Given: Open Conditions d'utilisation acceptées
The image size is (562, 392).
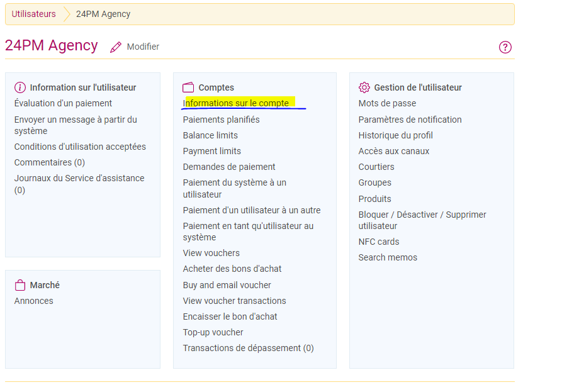Looking at the screenshot, I should 80,147.
